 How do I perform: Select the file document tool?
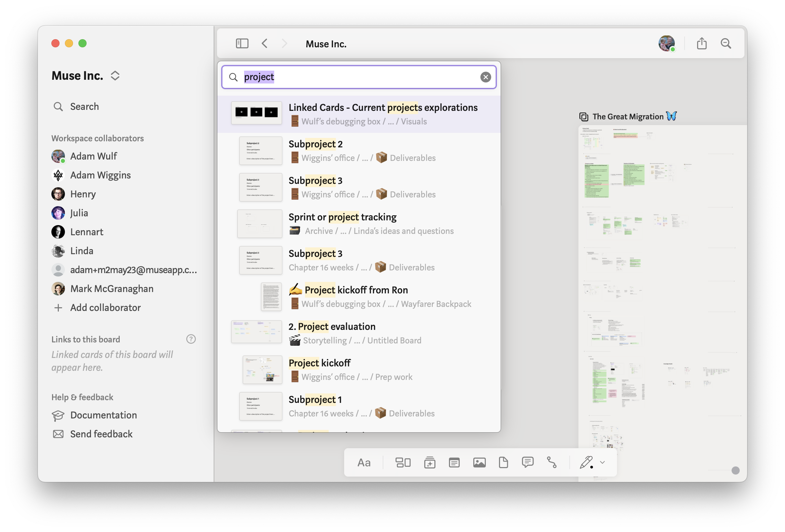[503, 462]
